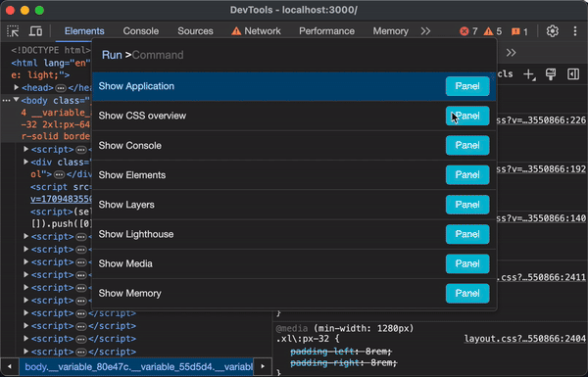588x377 pixels.
Task: Click Panel badge beside Show Memory
Action: 467,294
